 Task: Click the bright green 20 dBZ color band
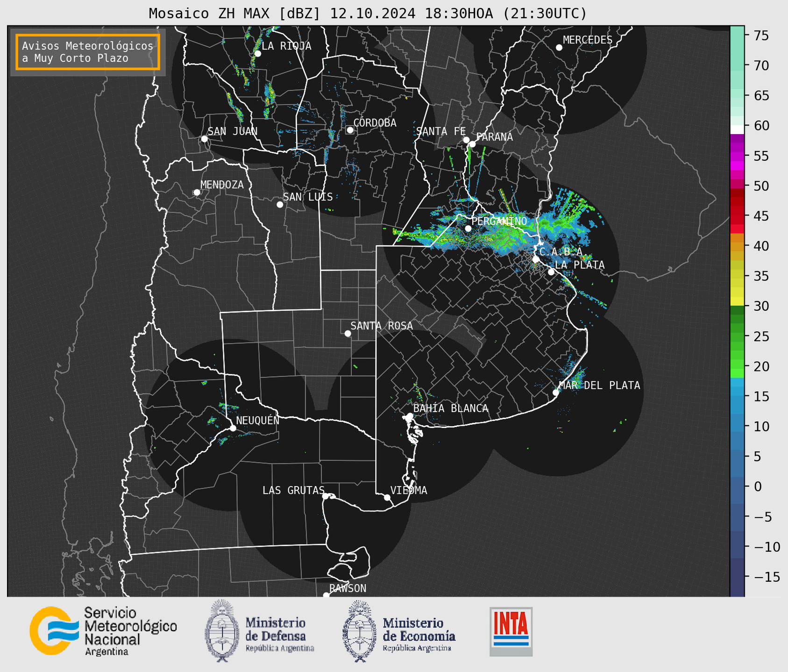737,369
